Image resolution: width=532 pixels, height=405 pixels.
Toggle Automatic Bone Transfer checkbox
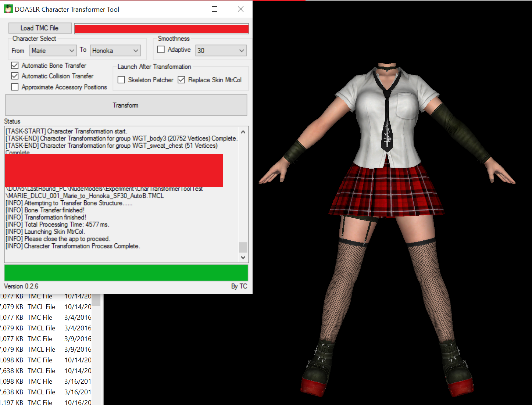[x=15, y=65]
